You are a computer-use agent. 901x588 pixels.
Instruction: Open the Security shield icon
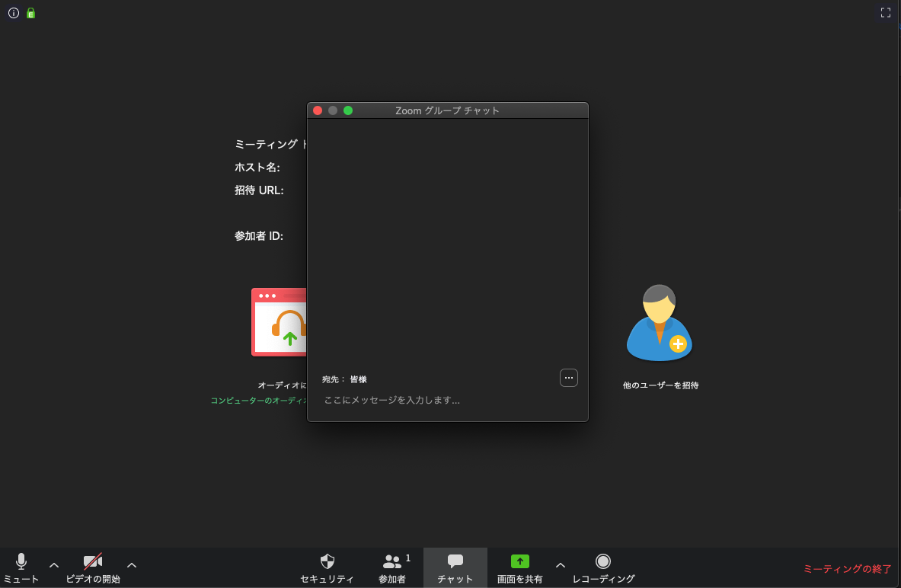(x=327, y=567)
